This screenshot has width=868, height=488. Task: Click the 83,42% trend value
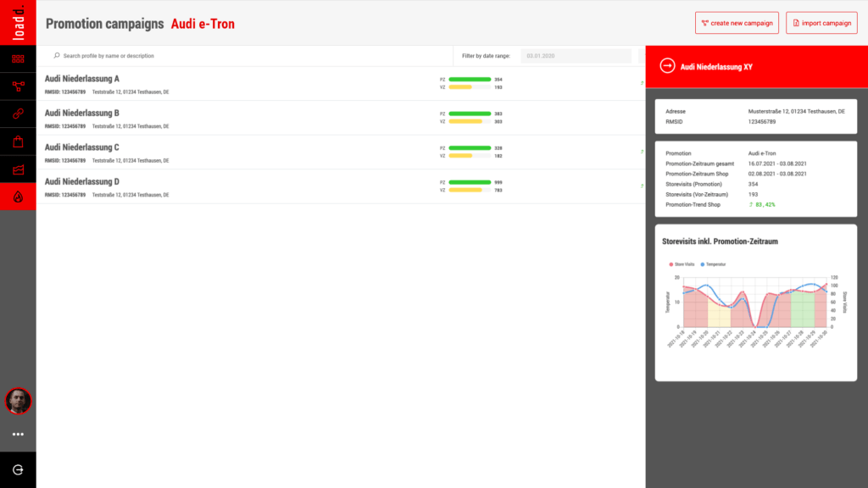(x=765, y=205)
